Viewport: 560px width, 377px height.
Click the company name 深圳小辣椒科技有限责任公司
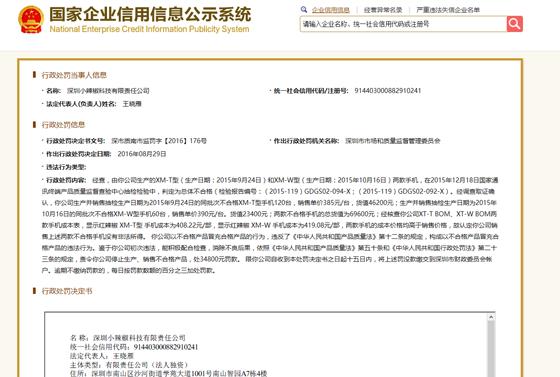[x=108, y=91]
